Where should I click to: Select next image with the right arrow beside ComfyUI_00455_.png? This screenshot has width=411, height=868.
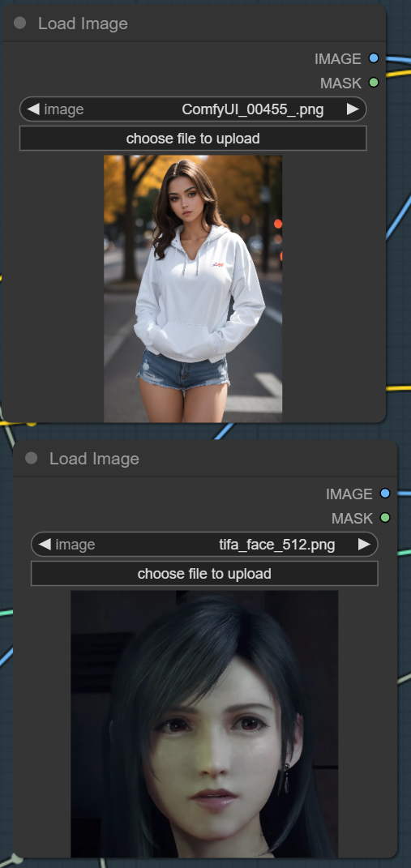353,109
